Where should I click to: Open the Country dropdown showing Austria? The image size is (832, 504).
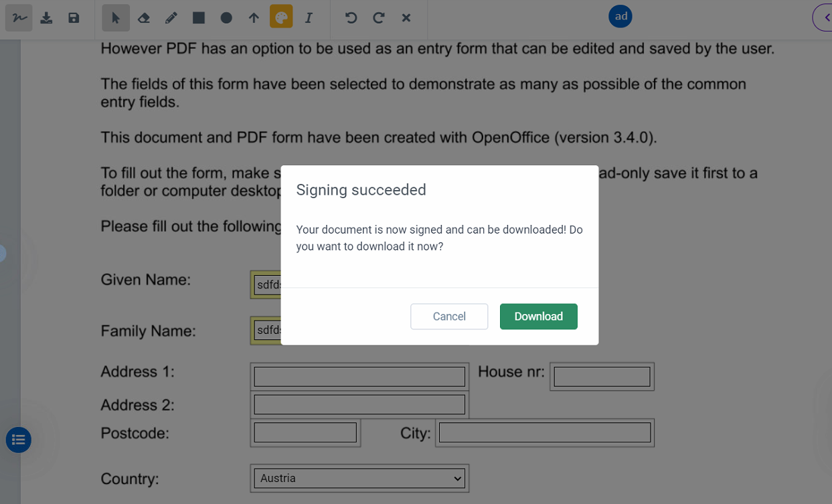(359, 478)
